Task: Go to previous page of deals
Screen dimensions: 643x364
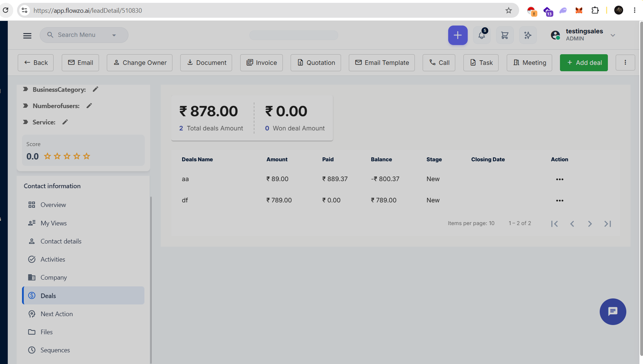Action: (572, 224)
